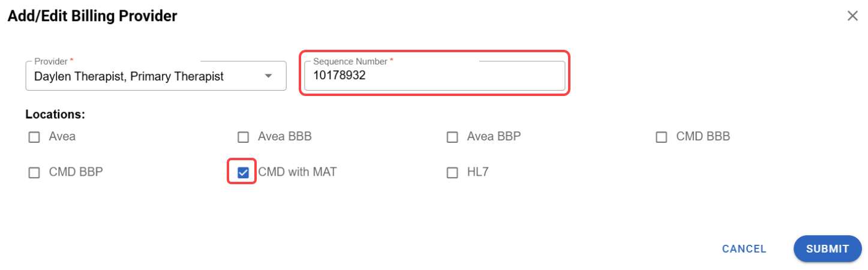Check the Avea location checkbox box
The image size is (868, 270).
[34, 137]
